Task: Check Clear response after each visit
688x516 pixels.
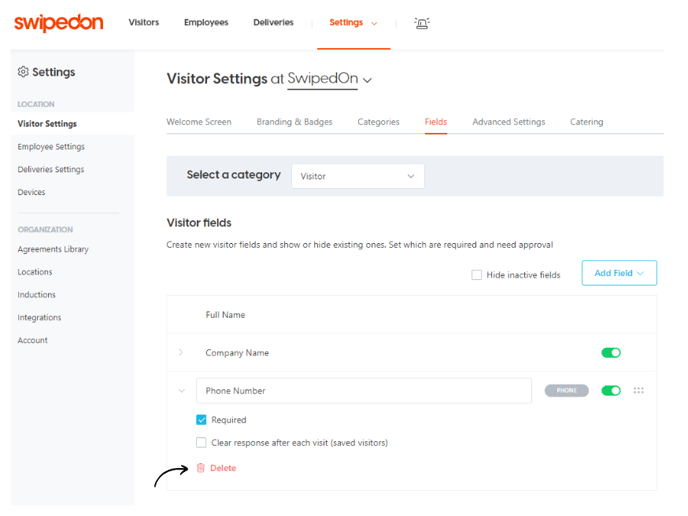Action: (201, 442)
